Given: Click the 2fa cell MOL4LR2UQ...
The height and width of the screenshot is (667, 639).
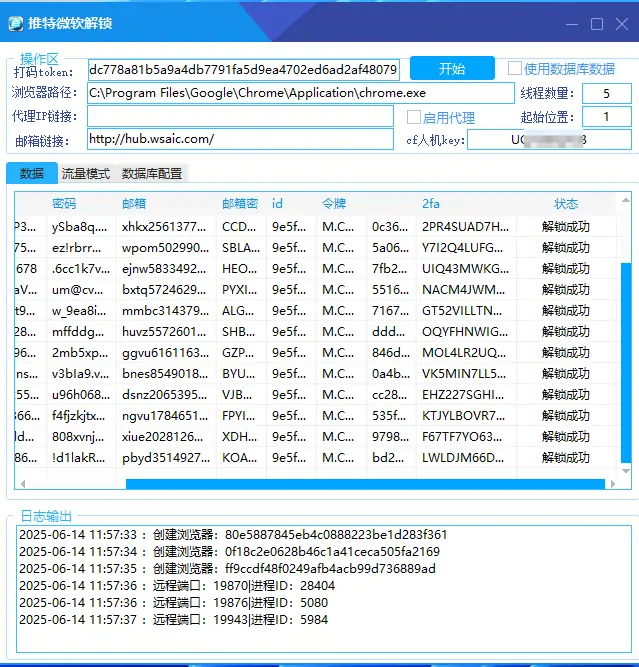Looking at the screenshot, I should 466,353.
